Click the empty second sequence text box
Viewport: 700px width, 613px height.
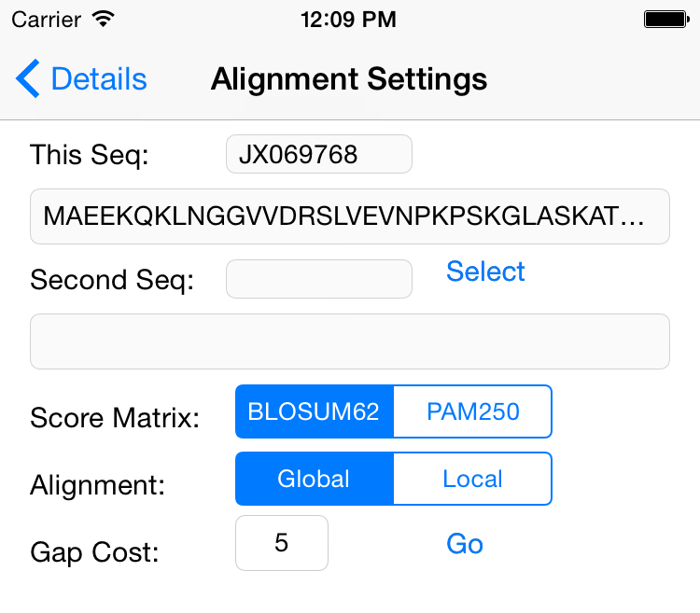click(350, 341)
